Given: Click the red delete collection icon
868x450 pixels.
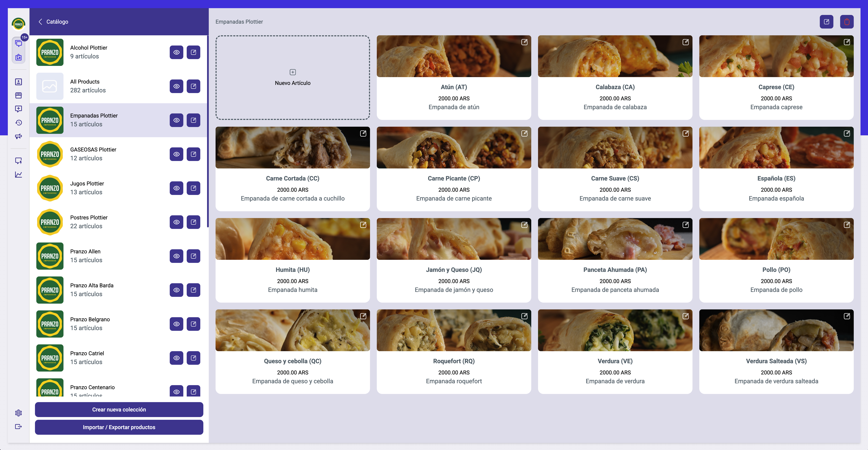Looking at the screenshot, I should pyautogui.click(x=846, y=22).
